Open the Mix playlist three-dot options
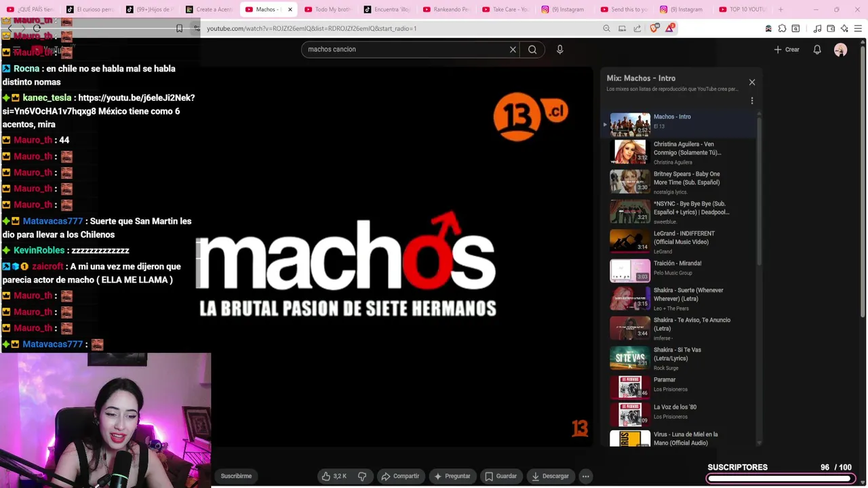 click(752, 100)
